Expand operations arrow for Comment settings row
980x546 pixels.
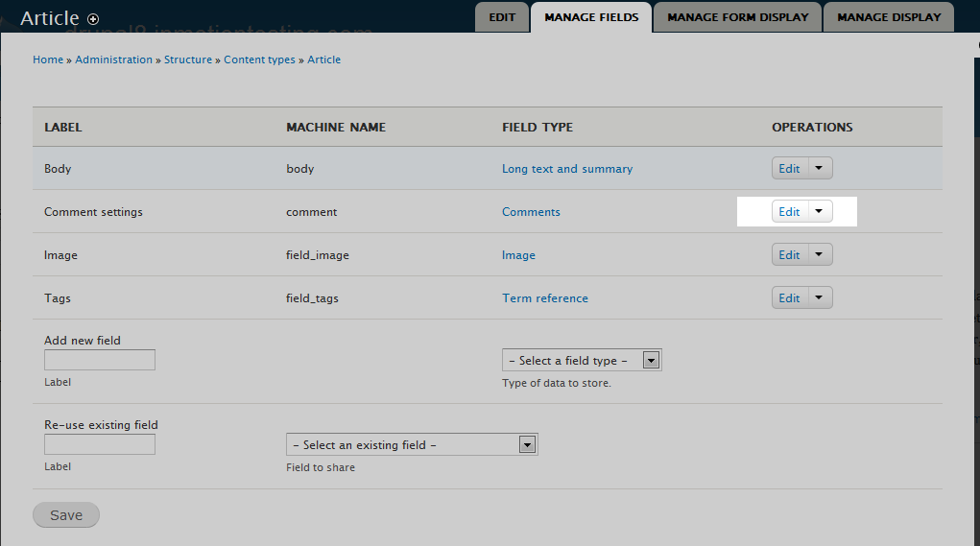820,211
